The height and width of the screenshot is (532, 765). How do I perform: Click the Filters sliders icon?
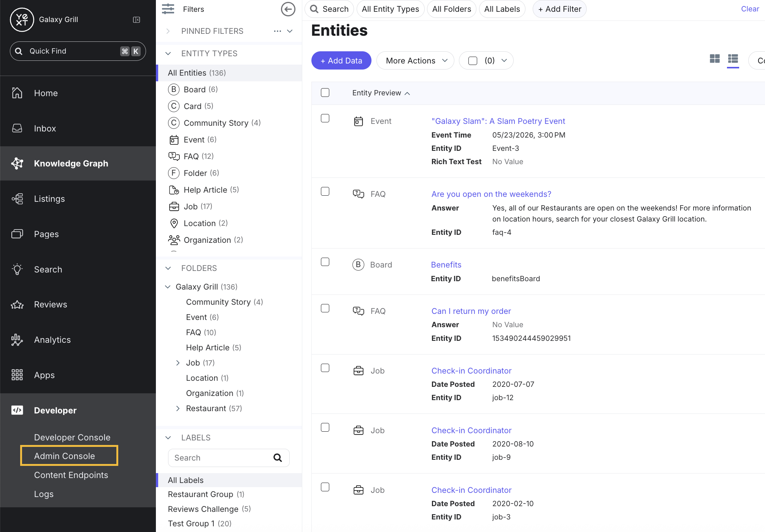coord(168,9)
